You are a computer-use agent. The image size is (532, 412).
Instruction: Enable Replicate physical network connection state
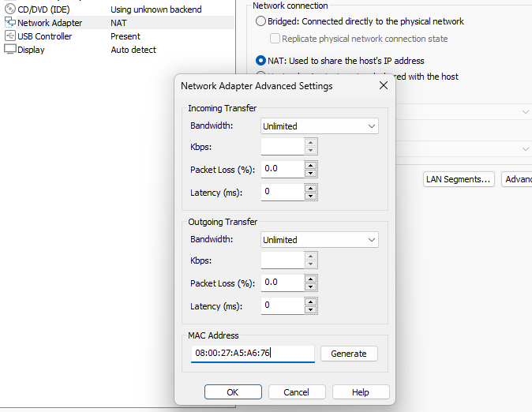pos(275,39)
